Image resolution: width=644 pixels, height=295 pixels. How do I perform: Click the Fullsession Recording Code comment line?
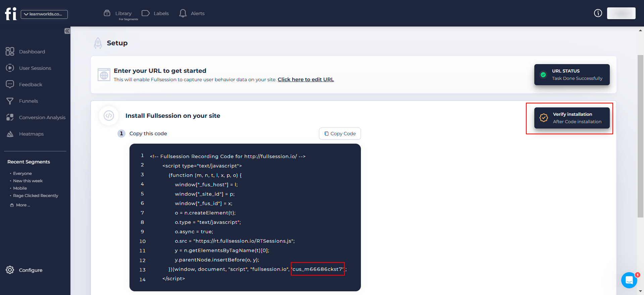coord(228,156)
